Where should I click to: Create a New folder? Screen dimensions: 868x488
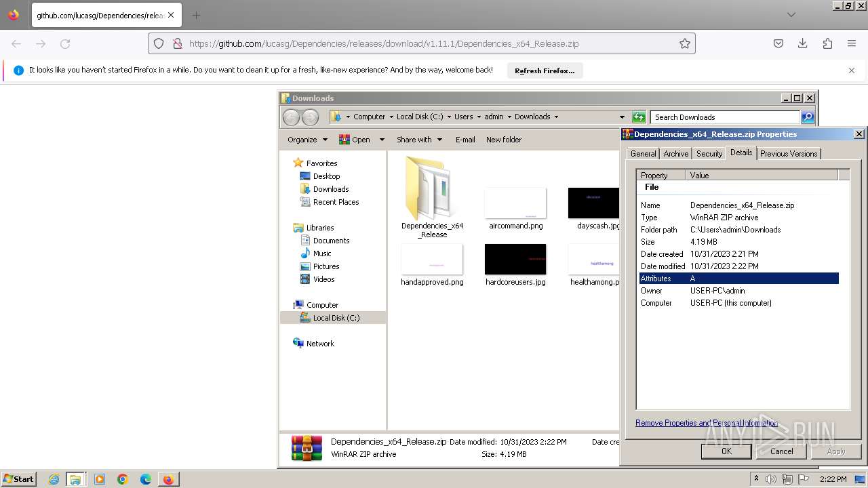point(504,140)
